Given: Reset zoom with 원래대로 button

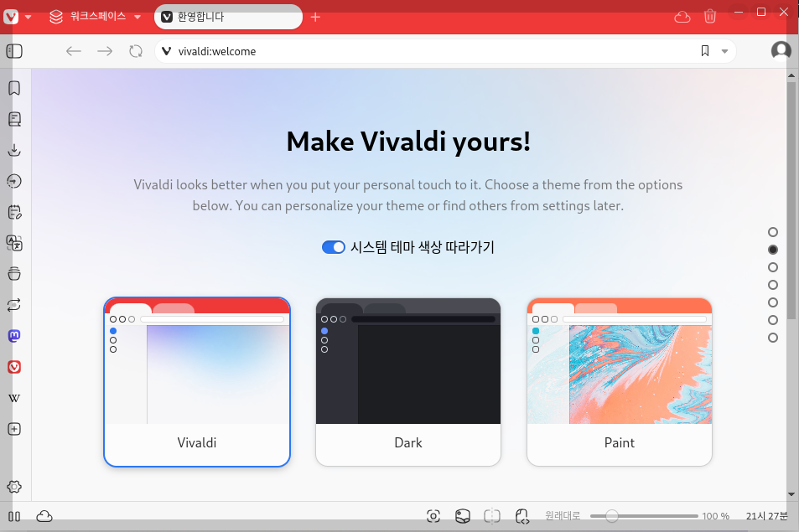Looking at the screenshot, I should point(563,516).
